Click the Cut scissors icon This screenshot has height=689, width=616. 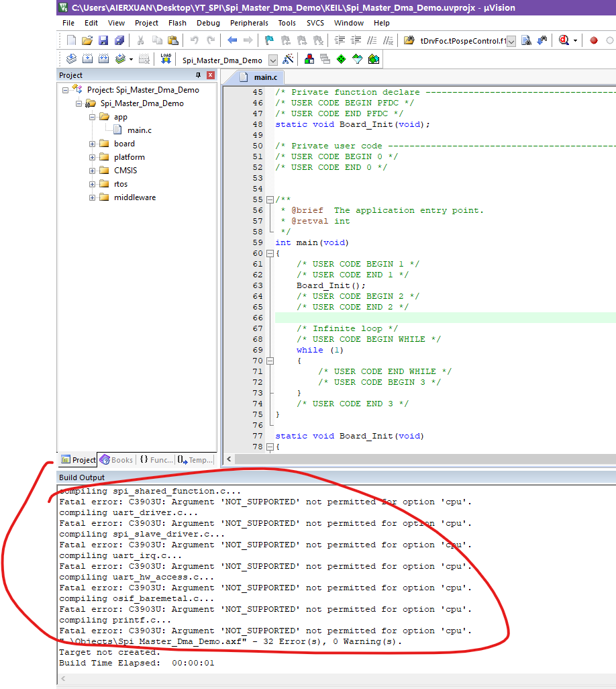click(x=140, y=40)
